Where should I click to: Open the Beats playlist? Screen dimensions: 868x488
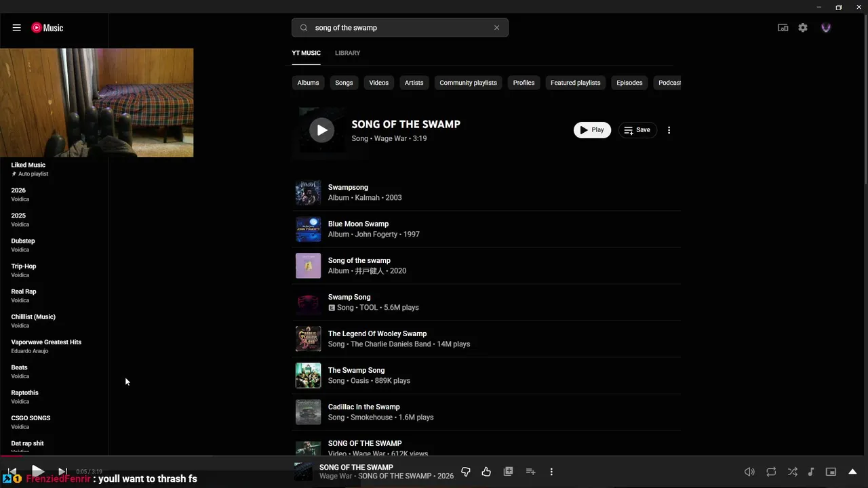[x=54, y=371]
